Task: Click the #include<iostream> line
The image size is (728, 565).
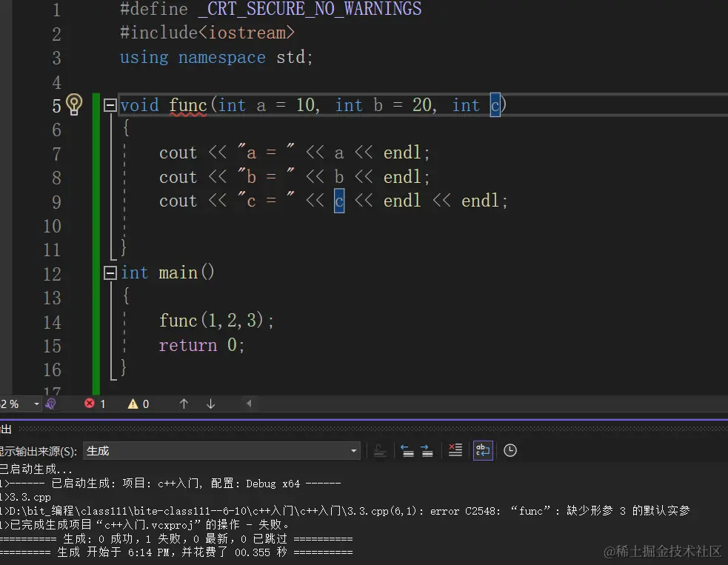Action: tap(207, 33)
